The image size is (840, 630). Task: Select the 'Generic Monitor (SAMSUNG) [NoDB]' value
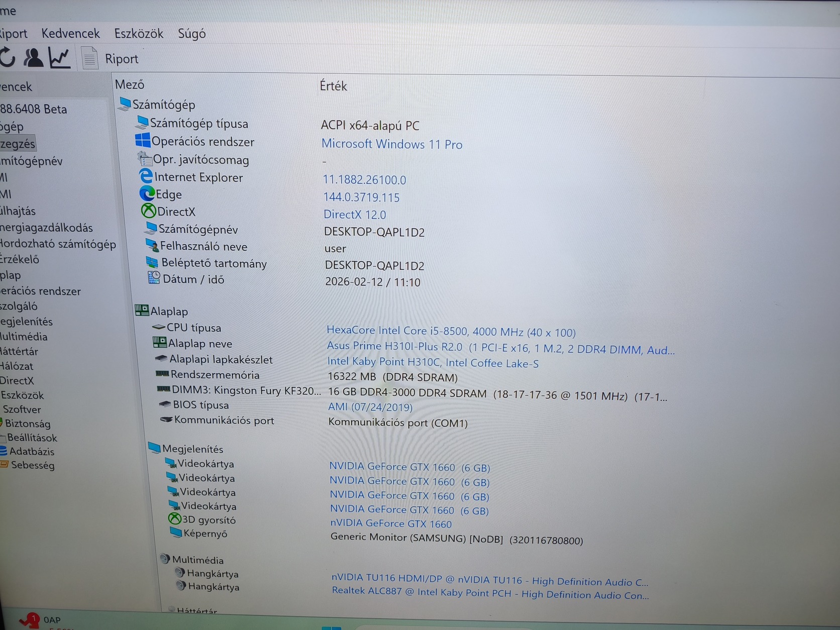pyautogui.click(x=457, y=539)
